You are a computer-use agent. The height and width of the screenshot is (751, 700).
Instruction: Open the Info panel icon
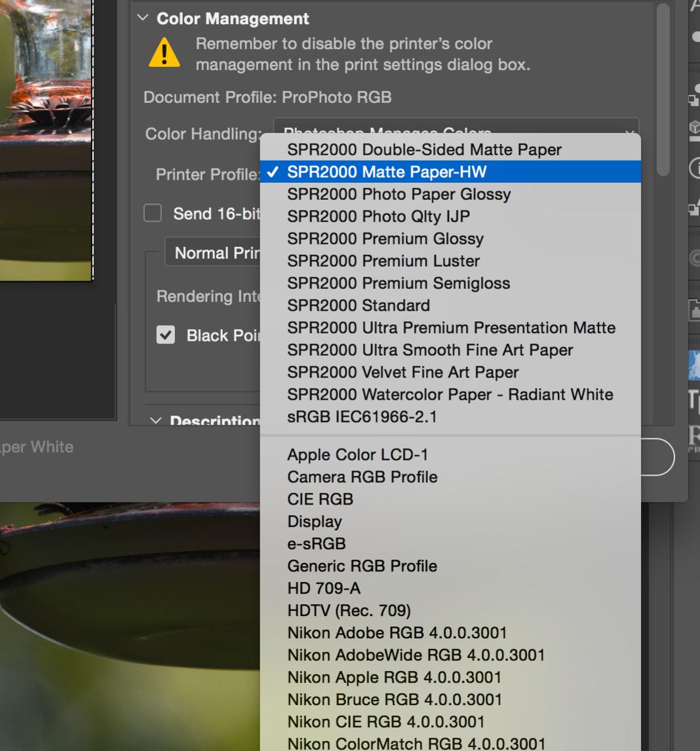[695, 168]
